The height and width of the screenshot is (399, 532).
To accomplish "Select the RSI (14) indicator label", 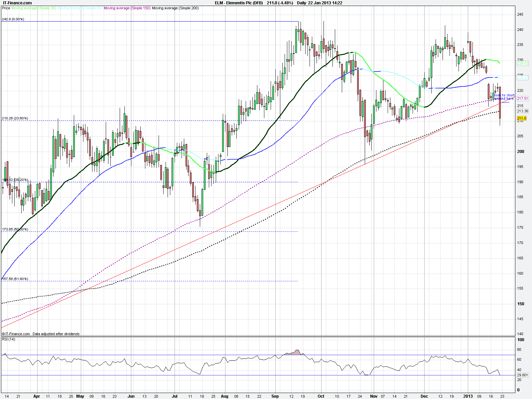I will tap(9, 339).
